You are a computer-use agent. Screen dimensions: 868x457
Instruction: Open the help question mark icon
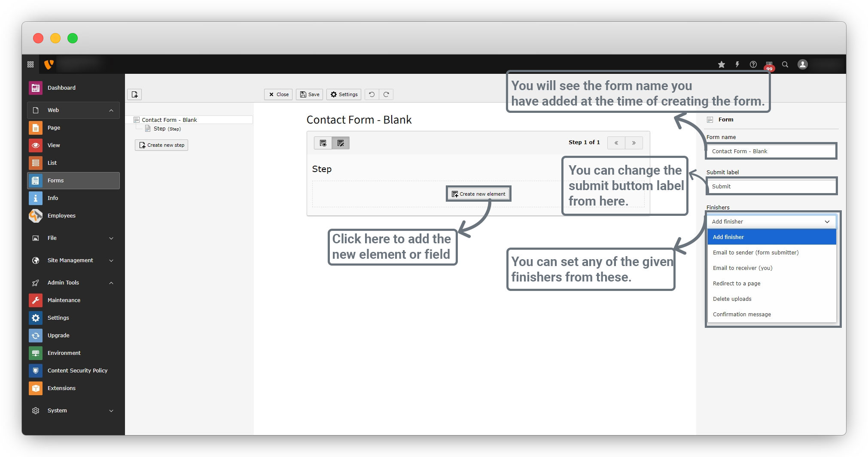click(753, 64)
